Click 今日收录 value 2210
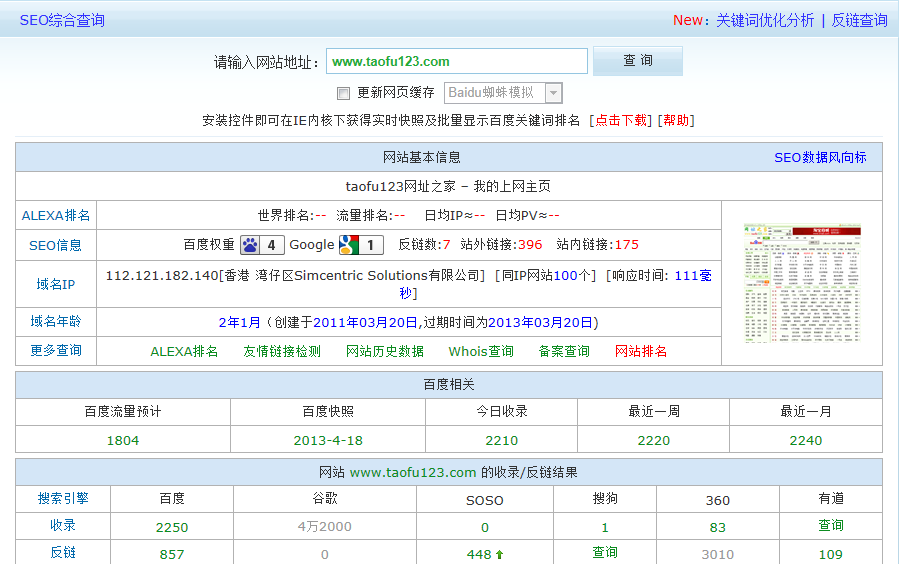Image resolution: width=899 pixels, height=564 pixels. [502, 441]
